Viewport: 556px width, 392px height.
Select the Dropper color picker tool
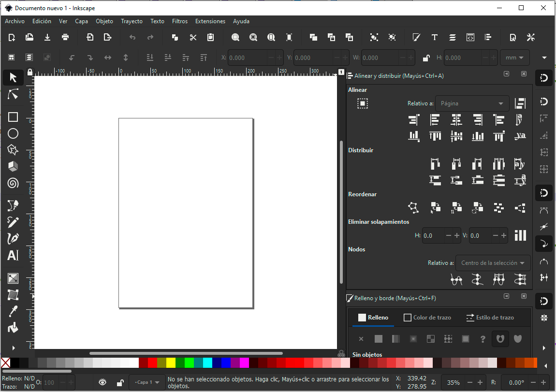click(13, 311)
